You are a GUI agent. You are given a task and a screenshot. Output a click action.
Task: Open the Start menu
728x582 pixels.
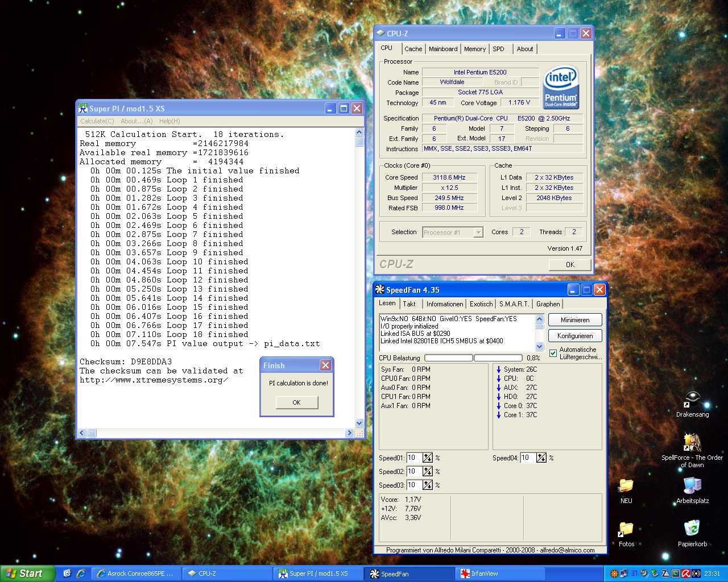tap(27, 573)
